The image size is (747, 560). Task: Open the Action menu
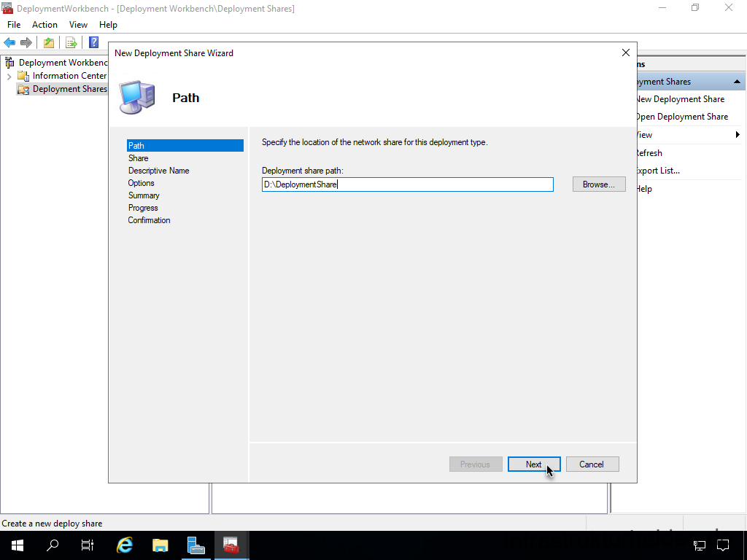[x=44, y=25]
